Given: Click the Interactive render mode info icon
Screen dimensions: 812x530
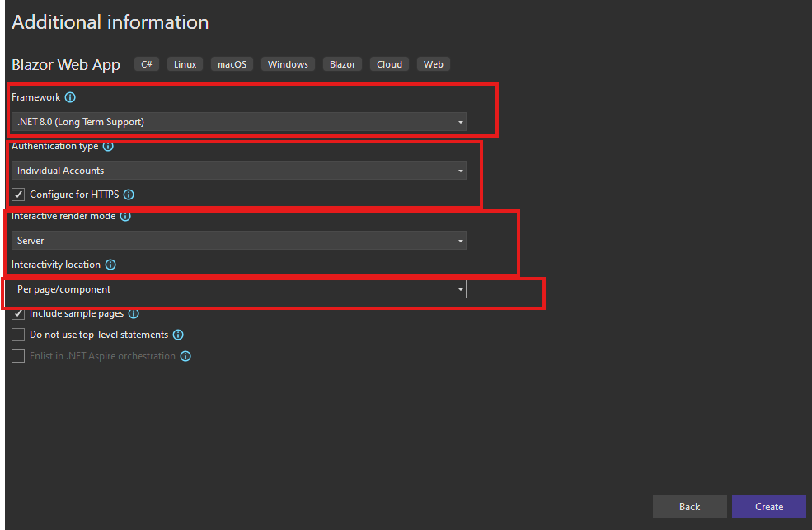Looking at the screenshot, I should 125,216.
